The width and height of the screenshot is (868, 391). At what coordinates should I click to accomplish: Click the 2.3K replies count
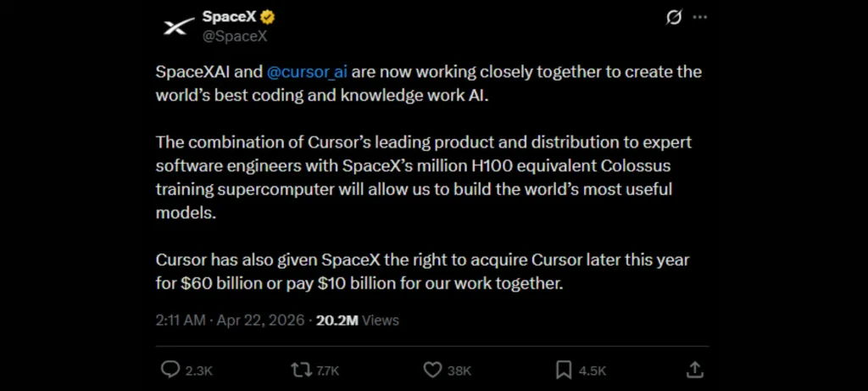point(198,371)
